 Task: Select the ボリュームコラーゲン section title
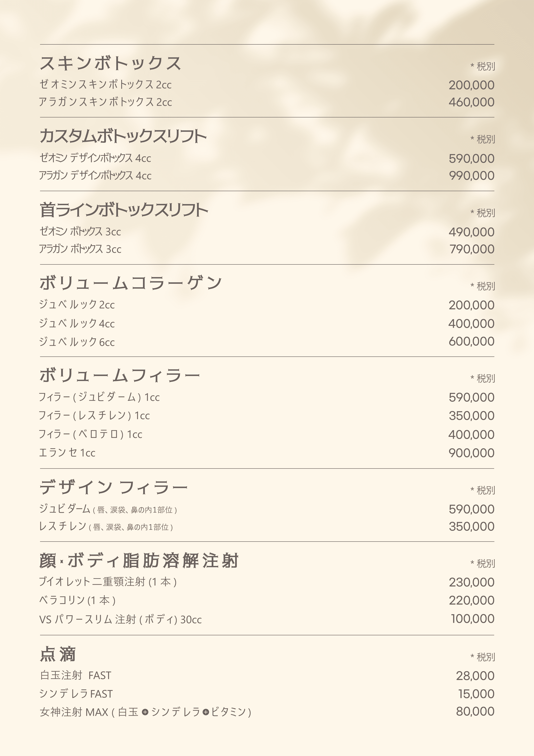[x=131, y=283]
